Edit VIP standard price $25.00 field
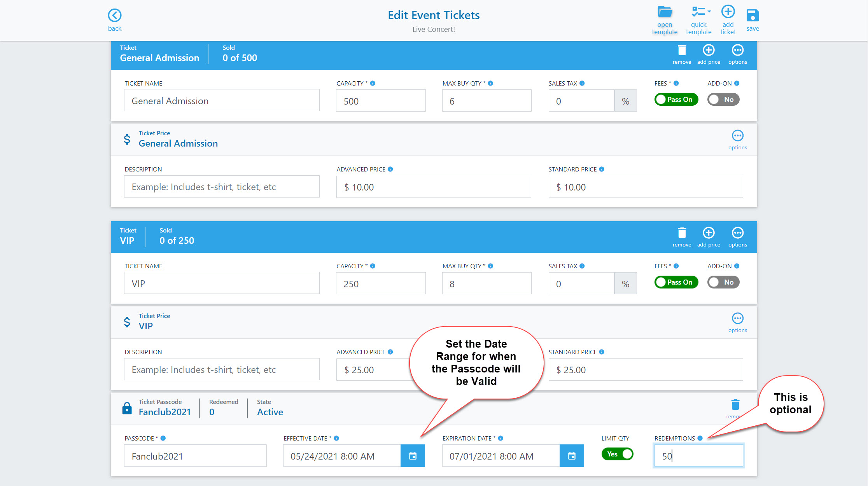Viewport: 868px width, 486px height. pos(646,369)
